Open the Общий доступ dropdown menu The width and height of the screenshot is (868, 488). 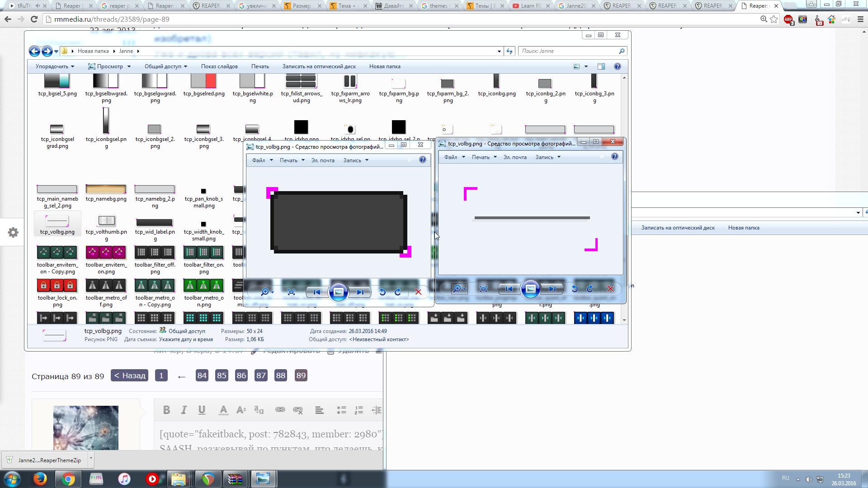165,66
